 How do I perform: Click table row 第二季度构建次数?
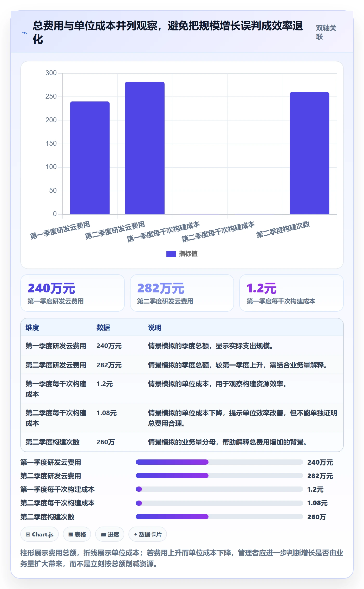182,442
